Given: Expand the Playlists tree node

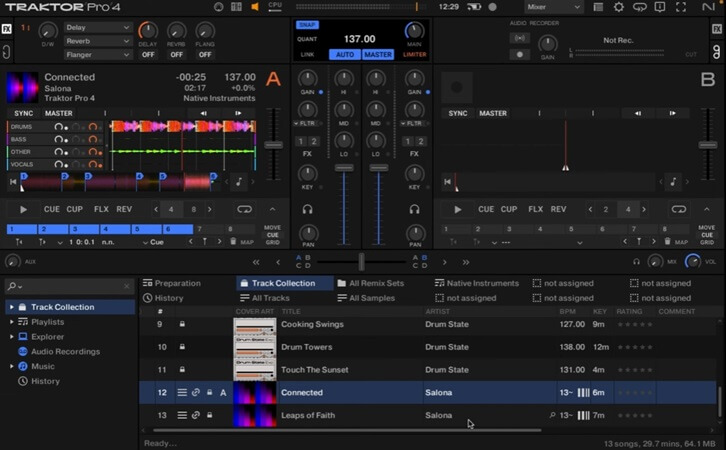Looking at the screenshot, I should click(x=12, y=322).
